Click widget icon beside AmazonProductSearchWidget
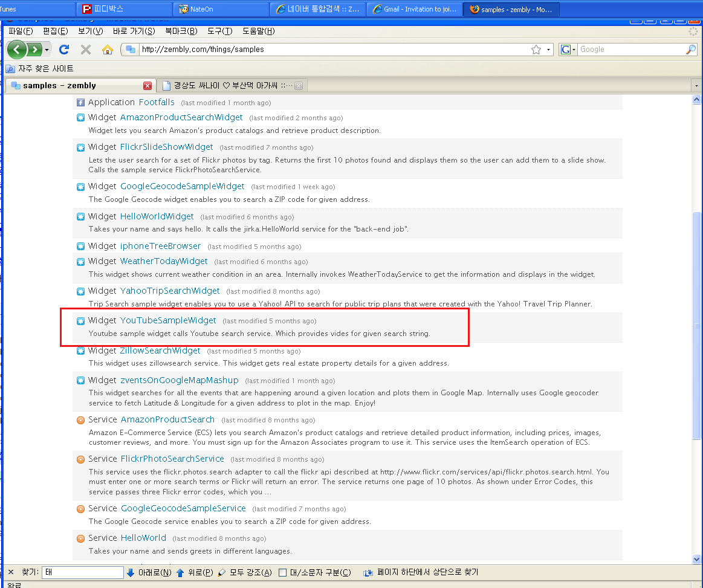The image size is (703, 588). point(81,118)
